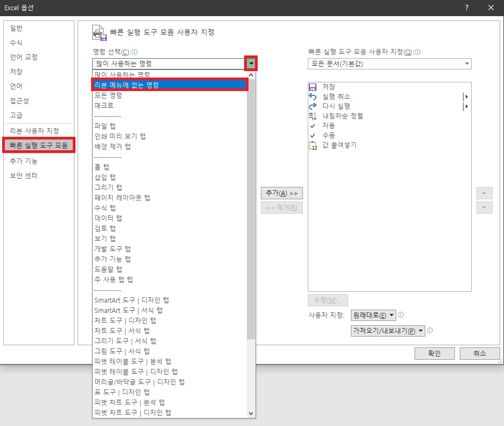
Task: Click the scroll down arrow of dropdown list
Action: (x=251, y=414)
